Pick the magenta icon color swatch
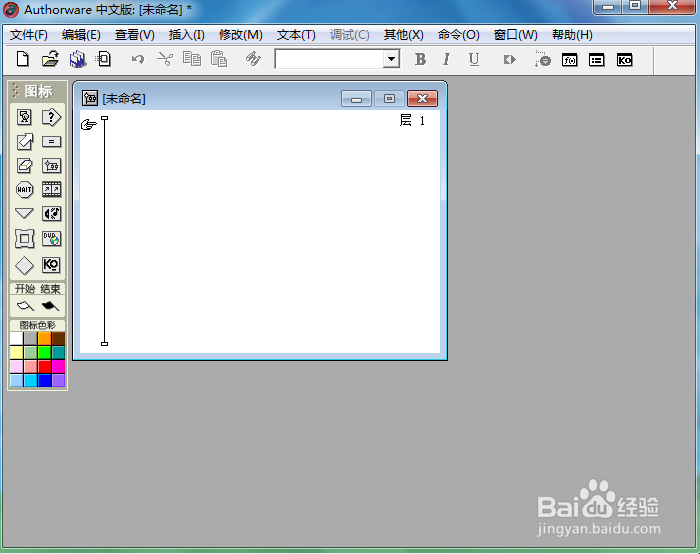This screenshot has height=554, width=700. 58,367
